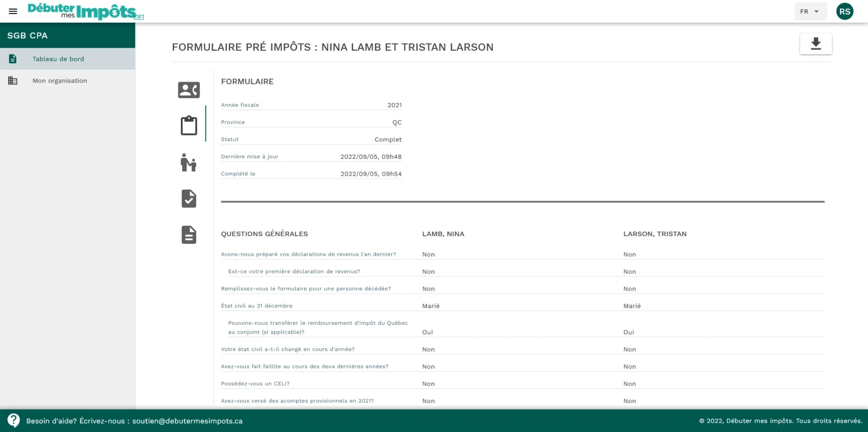The height and width of the screenshot is (432, 868).
Task: Click the Tableau de bord document icon
Action: (13, 59)
